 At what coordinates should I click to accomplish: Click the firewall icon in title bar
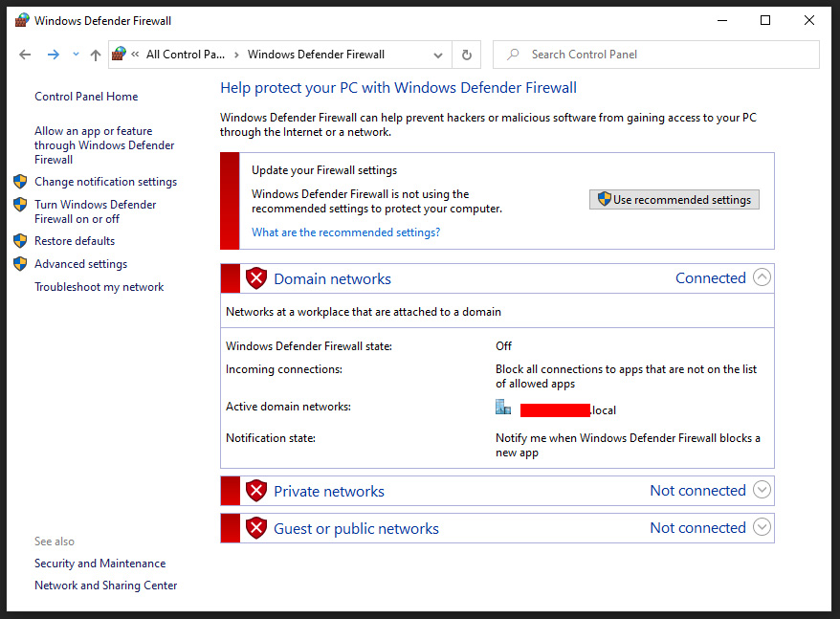(x=22, y=20)
